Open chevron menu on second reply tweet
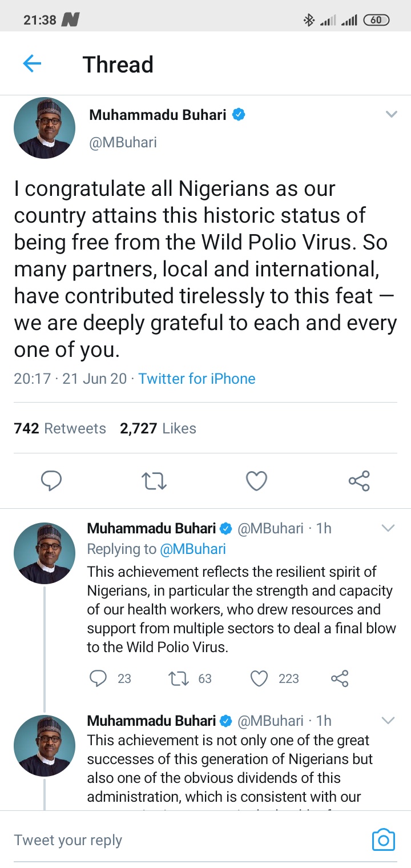This screenshot has width=411, height=868. [388, 721]
